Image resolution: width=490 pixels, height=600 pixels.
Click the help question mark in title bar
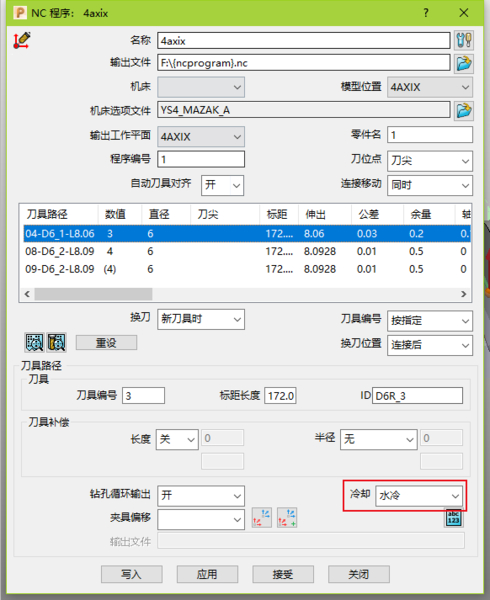click(426, 13)
